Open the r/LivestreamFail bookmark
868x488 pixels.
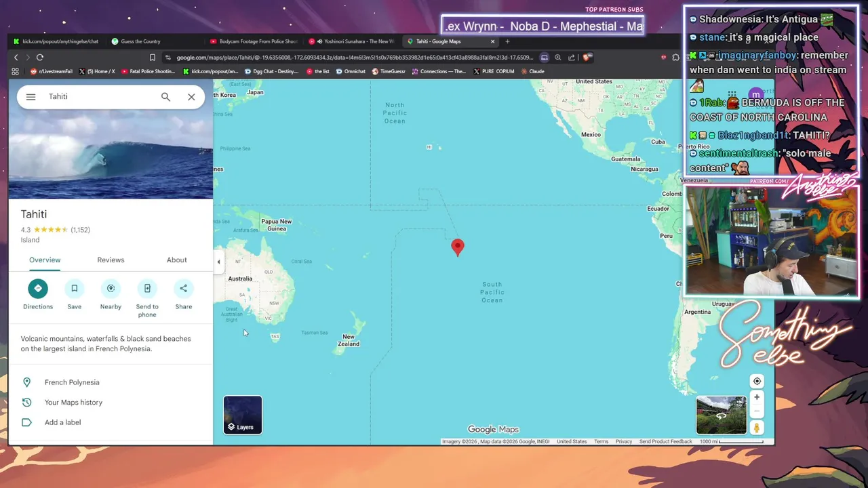(x=52, y=71)
